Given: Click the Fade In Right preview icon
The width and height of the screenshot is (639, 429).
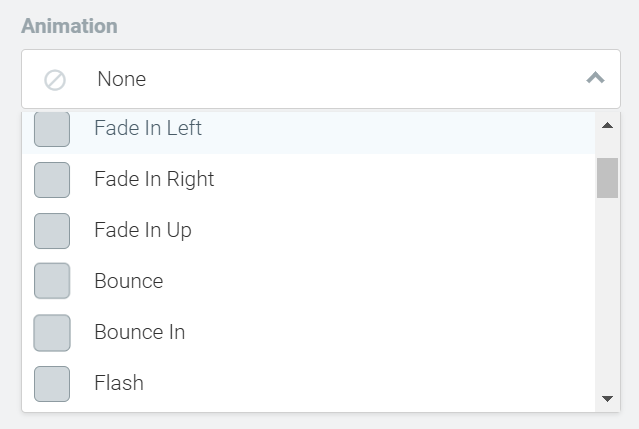Looking at the screenshot, I should click(52, 180).
